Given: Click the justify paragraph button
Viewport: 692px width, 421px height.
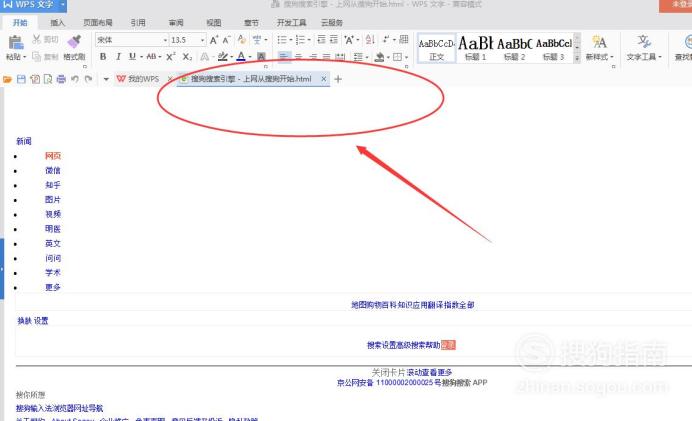Looking at the screenshot, I should (x=326, y=56).
